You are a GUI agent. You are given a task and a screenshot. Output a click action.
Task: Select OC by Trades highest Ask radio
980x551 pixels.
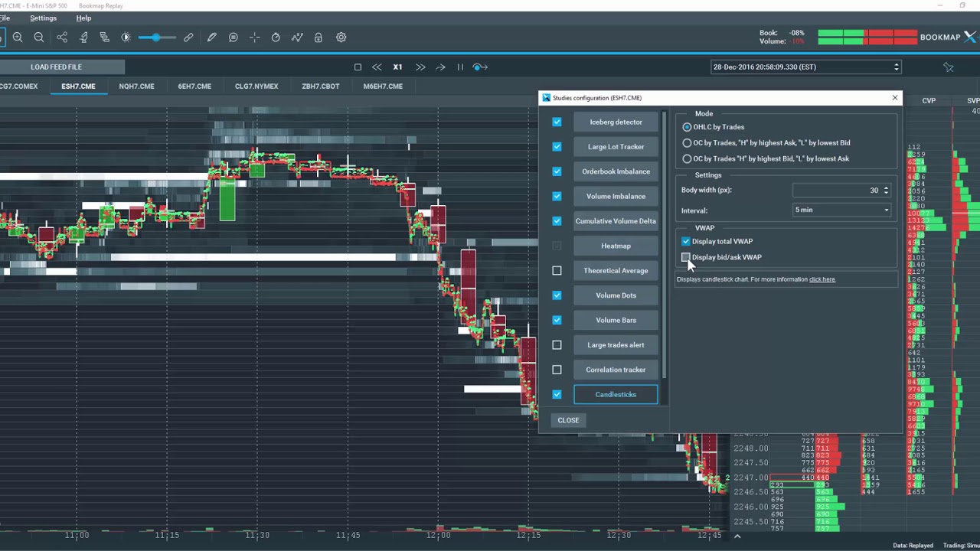[x=687, y=143]
